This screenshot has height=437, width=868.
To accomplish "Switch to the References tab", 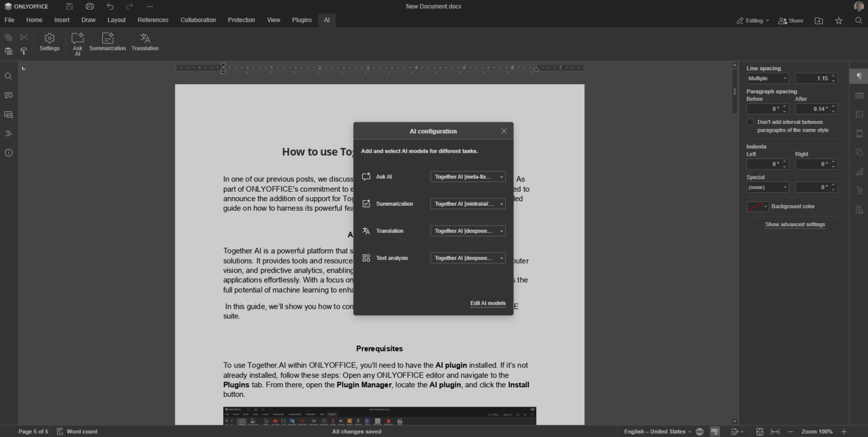I will tap(153, 20).
